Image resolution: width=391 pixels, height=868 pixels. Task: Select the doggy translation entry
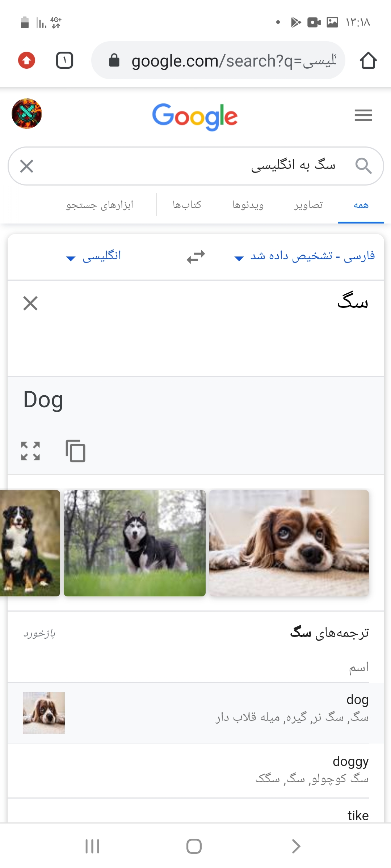[x=195, y=771]
